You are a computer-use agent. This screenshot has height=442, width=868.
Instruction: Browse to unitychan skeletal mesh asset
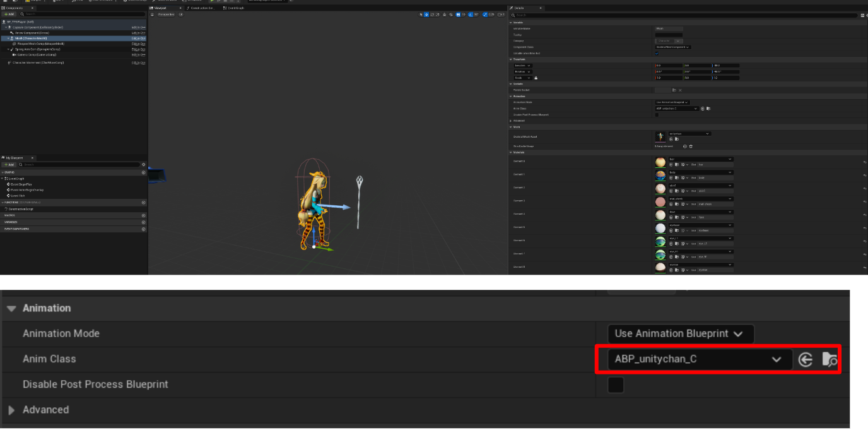(x=677, y=139)
